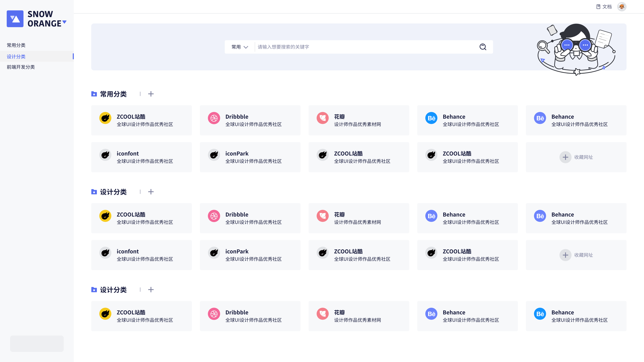The image size is (644, 362).
Task: Click the first iconfont black flame icon
Action: (105, 155)
